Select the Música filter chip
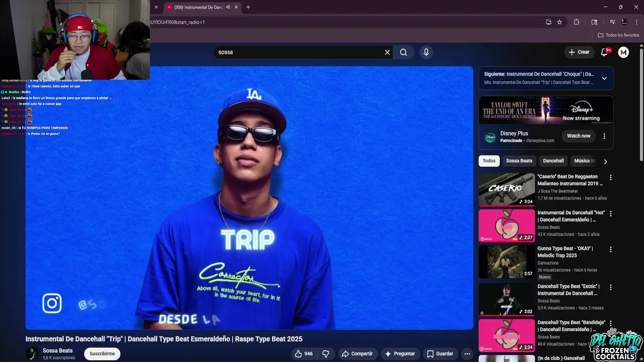644x362 pixels. pos(584,161)
